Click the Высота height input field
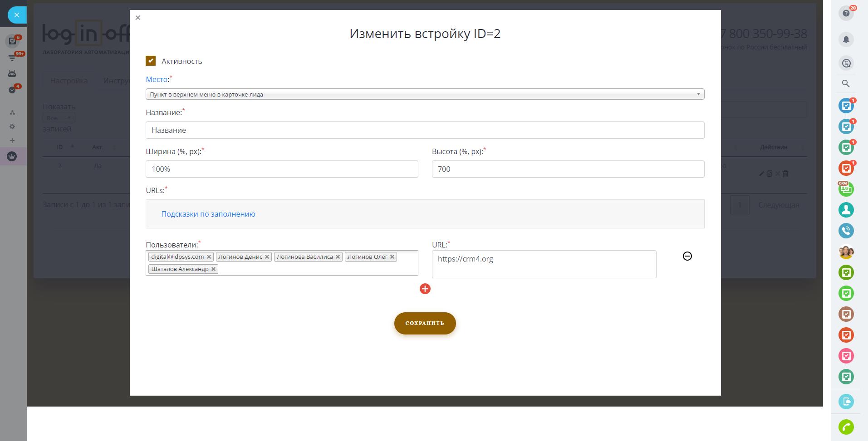This screenshot has height=441, width=868. click(x=568, y=169)
